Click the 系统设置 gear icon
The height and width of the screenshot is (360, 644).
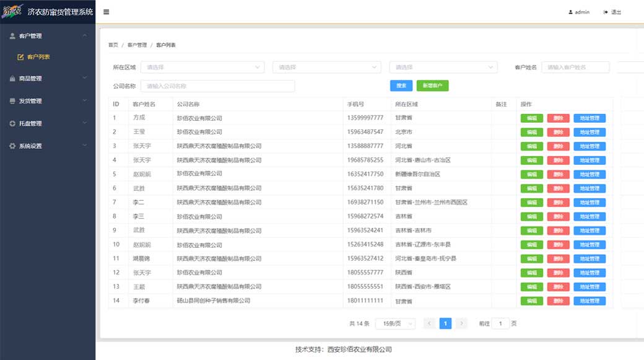point(12,146)
